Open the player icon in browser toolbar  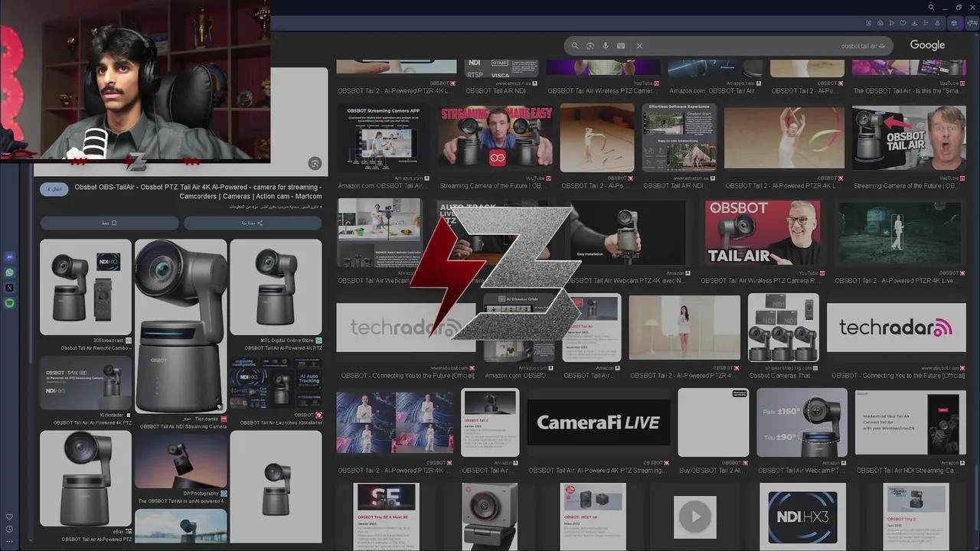[x=891, y=23]
